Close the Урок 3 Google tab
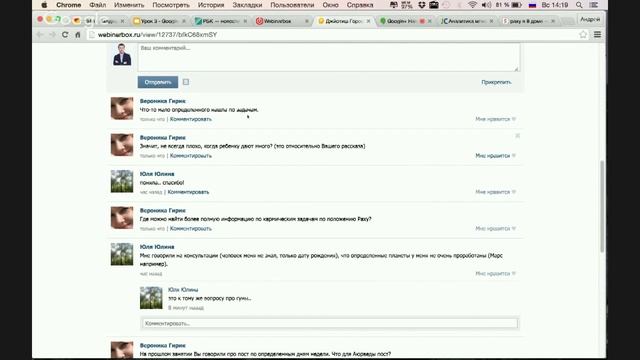640x360 pixels. (x=184, y=21)
